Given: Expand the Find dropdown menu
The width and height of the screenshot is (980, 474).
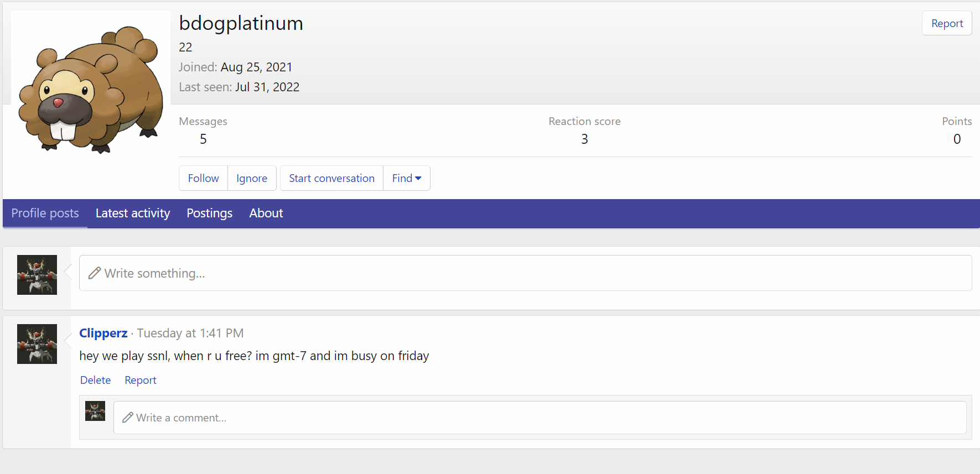Looking at the screenshot, I should [x=407, y=178].
